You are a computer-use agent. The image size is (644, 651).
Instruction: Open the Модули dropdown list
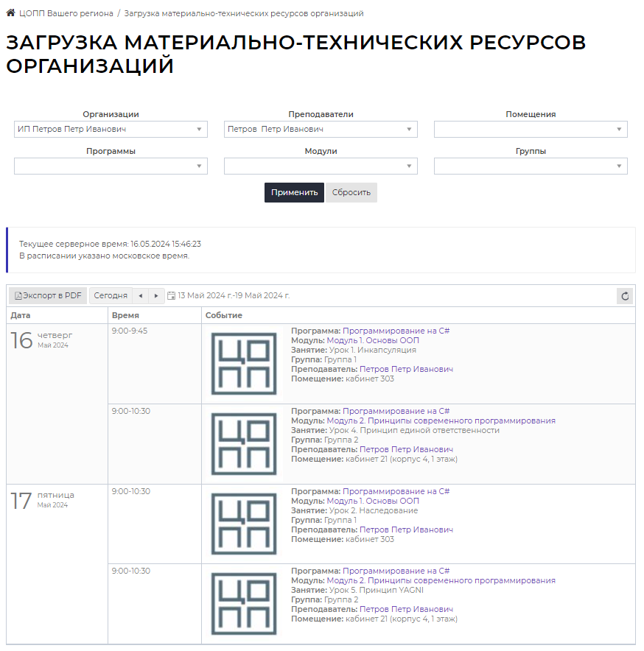[x=321, y=166]
